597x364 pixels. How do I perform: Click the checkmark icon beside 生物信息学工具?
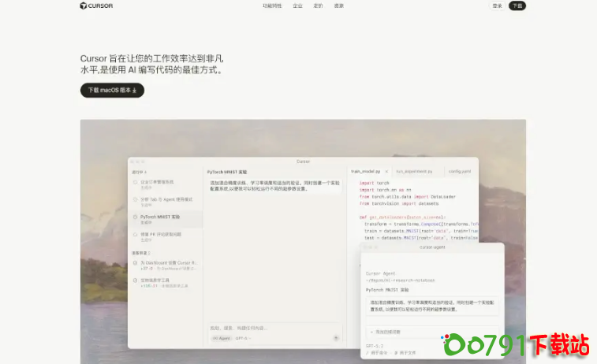coord(136,279)
